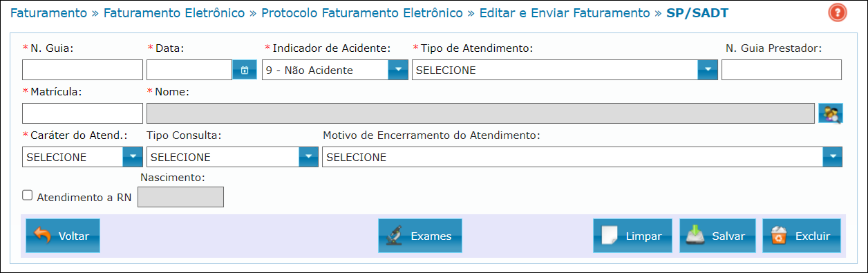868x273 pixels.
Task: Open the red help question mark icon
Action: tap(837, 12)
